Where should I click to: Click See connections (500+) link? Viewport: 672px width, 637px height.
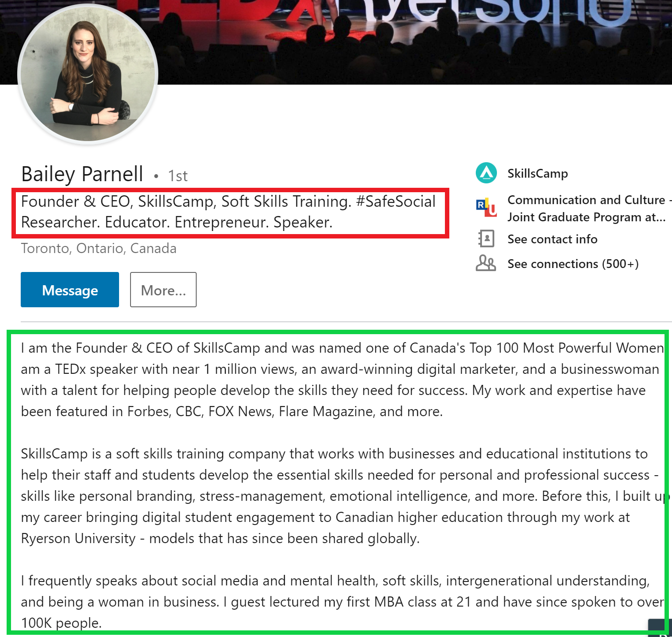pyautogui.click(x=573, y=264)
